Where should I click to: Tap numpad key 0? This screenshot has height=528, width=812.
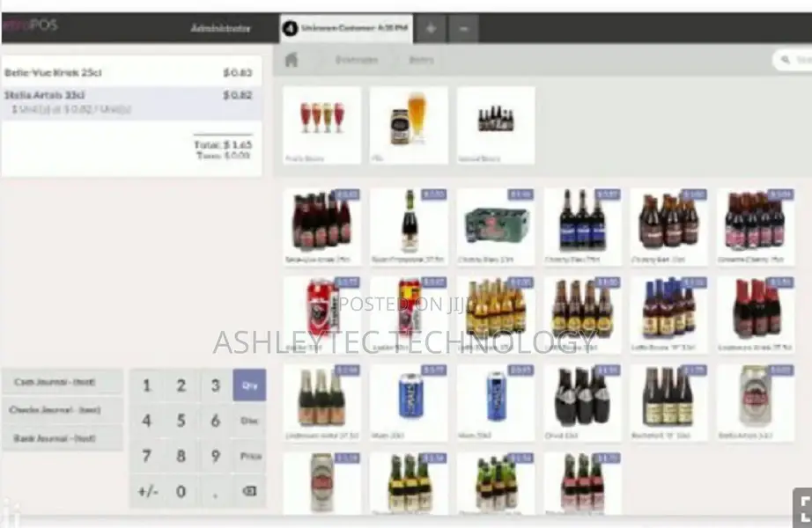tap(181, 491)
